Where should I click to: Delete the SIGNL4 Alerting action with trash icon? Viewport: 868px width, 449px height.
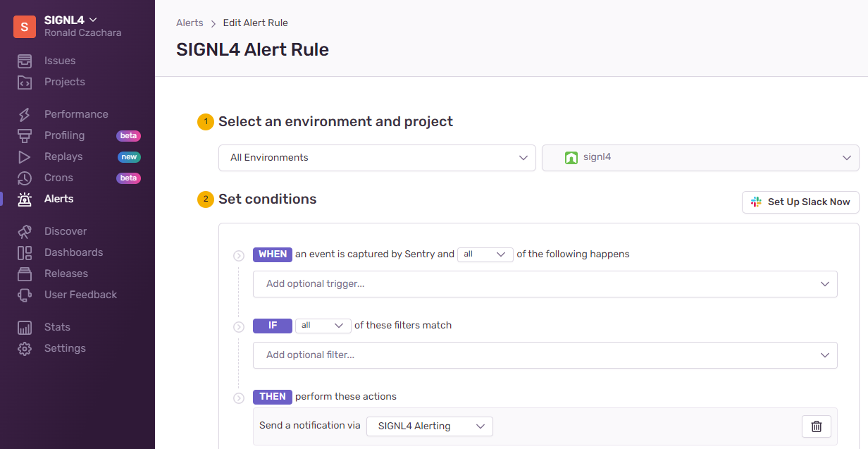pyautogui.click(x=817, y=426)
